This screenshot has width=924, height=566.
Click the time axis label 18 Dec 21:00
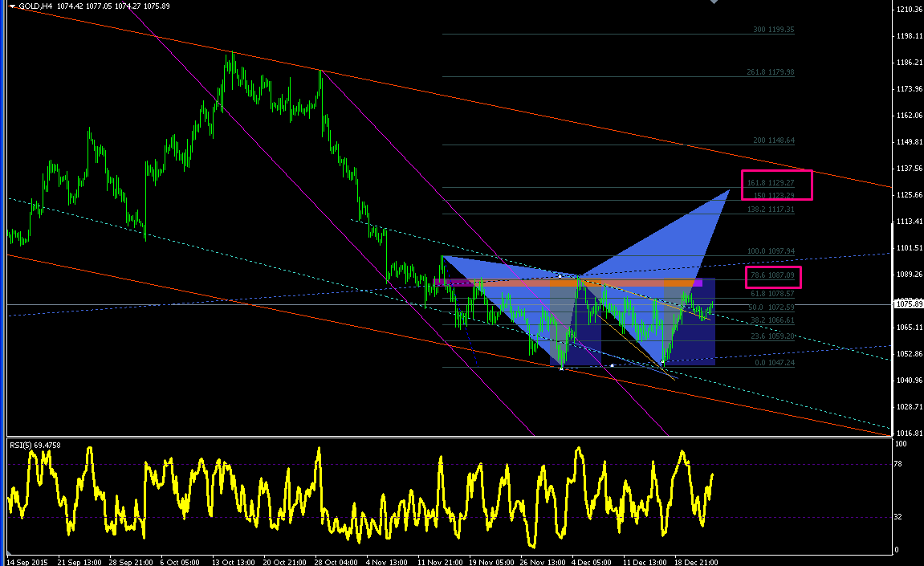(696, 563)
